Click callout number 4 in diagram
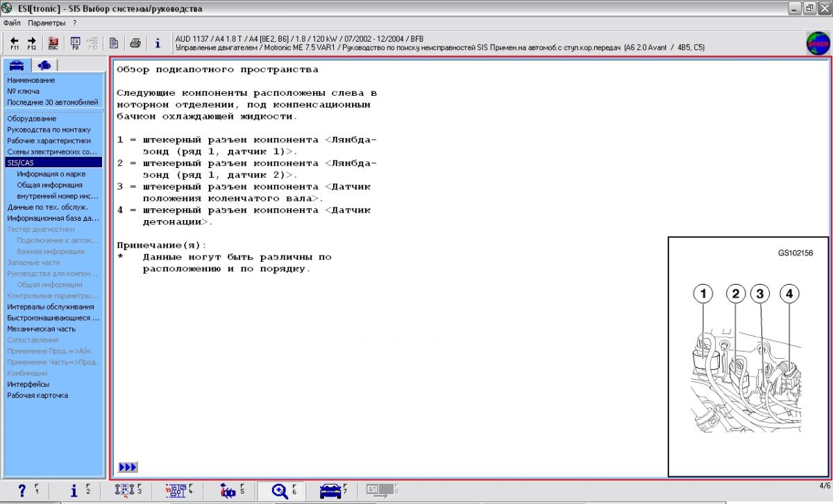This screenshot has height=504, width=833. 789,294
